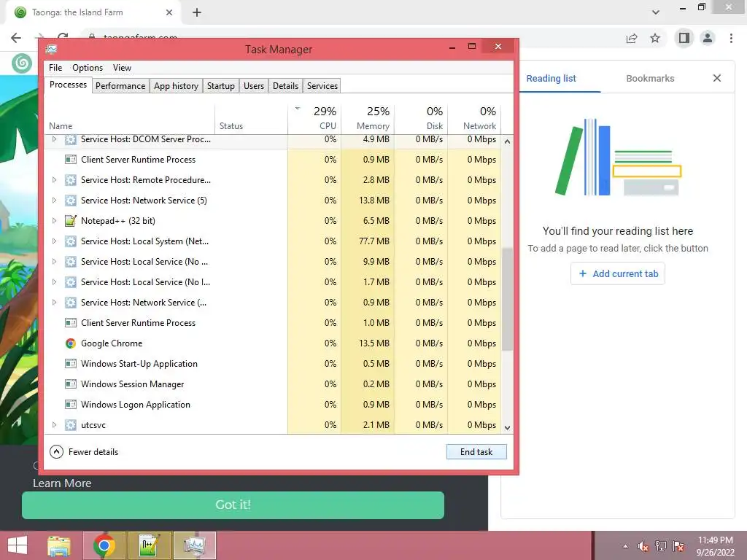Click the Windows Logon Application icon

71,405
